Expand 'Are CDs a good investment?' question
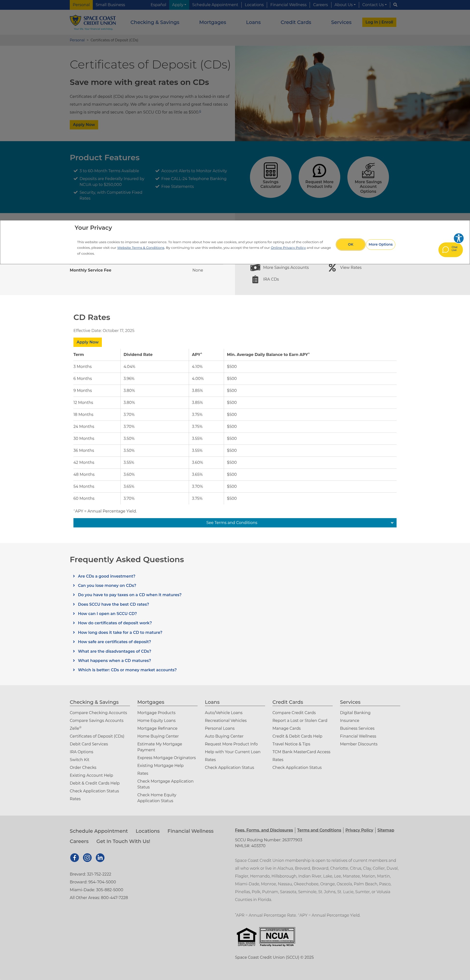Image resolution: width=470 pixels, height=980 pixels. 106,576
